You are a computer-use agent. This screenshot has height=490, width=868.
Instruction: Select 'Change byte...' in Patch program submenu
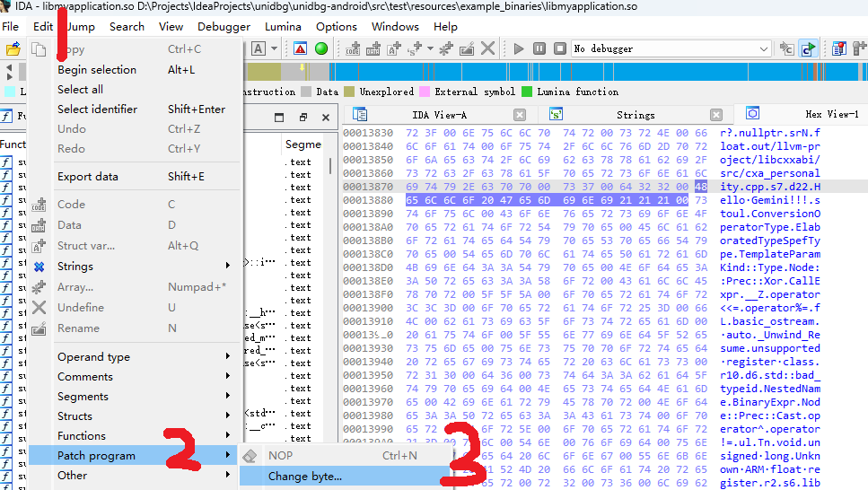coord(345,477)
